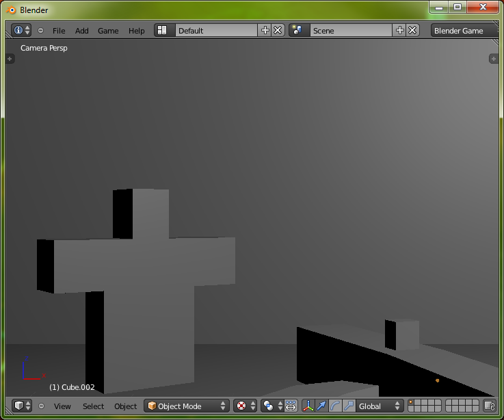This screenshot has width=504, height=420.
Task: Open the File menu
Action: [x=59, y=31]
